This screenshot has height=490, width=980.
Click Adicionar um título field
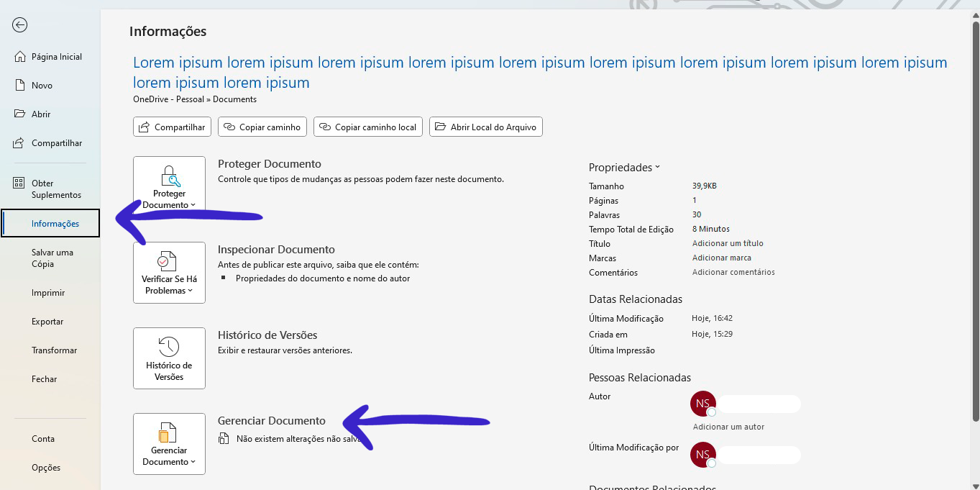tap(728, 244)
